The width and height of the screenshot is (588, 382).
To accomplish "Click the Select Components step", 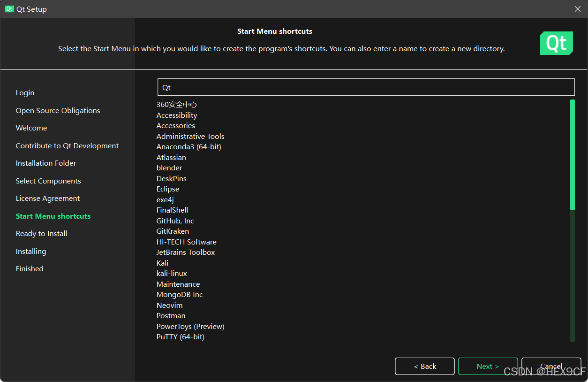I will coord(48,181).
